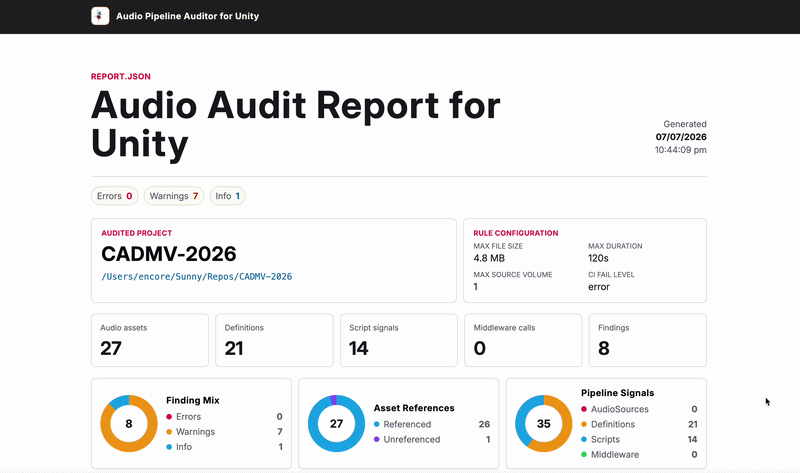Screen dimensions: 800x473
Task: Click the Scripts legend label
Action: 605,439
